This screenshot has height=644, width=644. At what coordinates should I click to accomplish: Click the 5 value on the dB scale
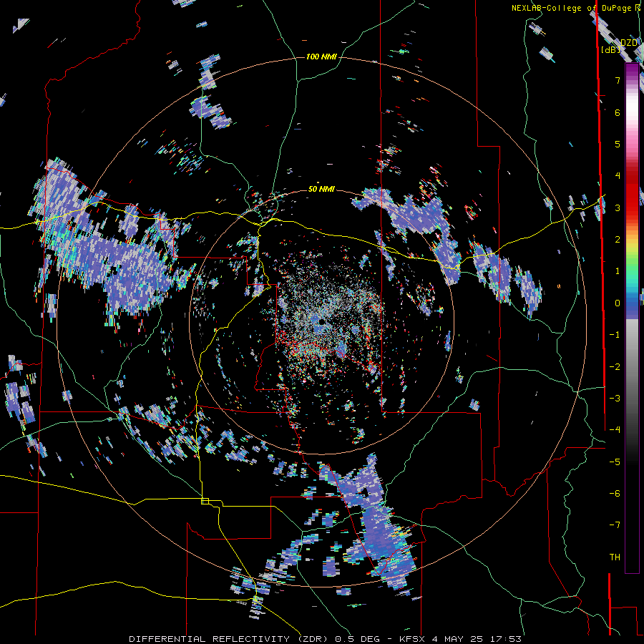click(x=618, y=144)
